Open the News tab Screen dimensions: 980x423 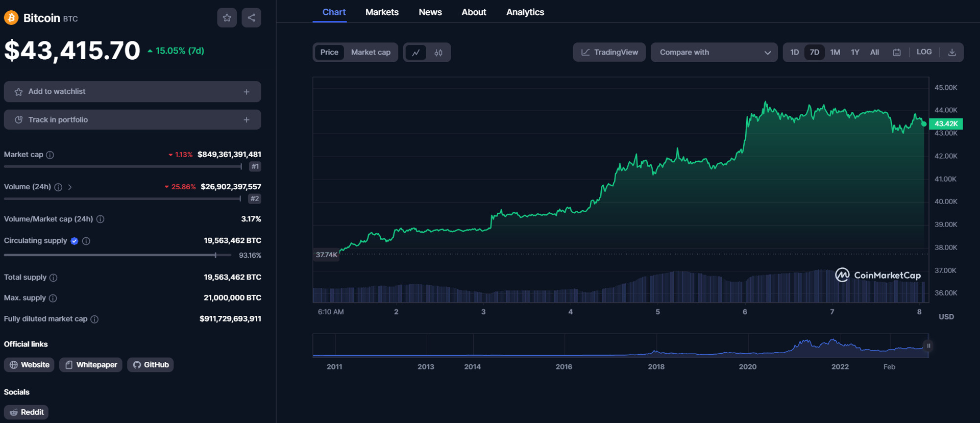pyautogui.click(x=430, y=12)
